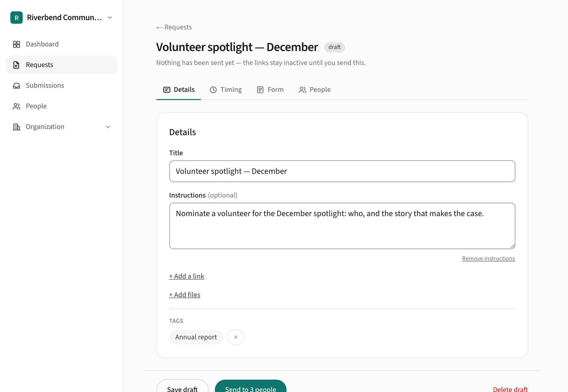Click the Remove instructions link
This screenshot has height=392, width=568.
[x=488, y=258]
